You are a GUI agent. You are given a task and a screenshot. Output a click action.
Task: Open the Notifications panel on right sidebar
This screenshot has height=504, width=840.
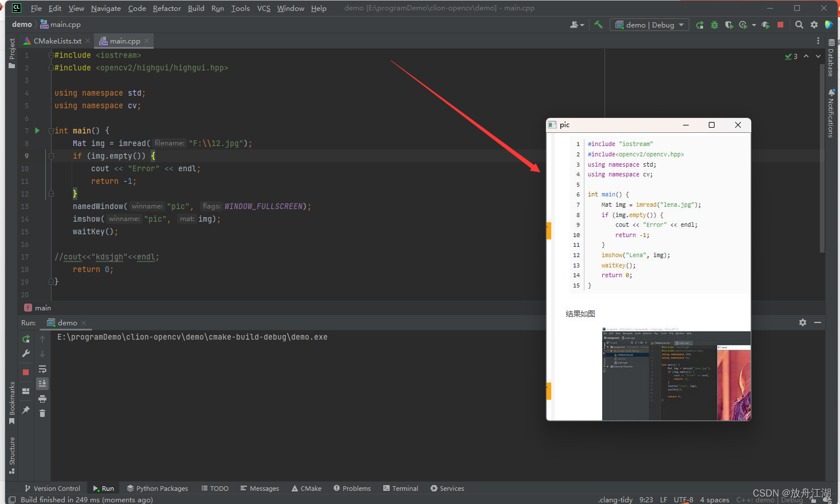[832, 112]
